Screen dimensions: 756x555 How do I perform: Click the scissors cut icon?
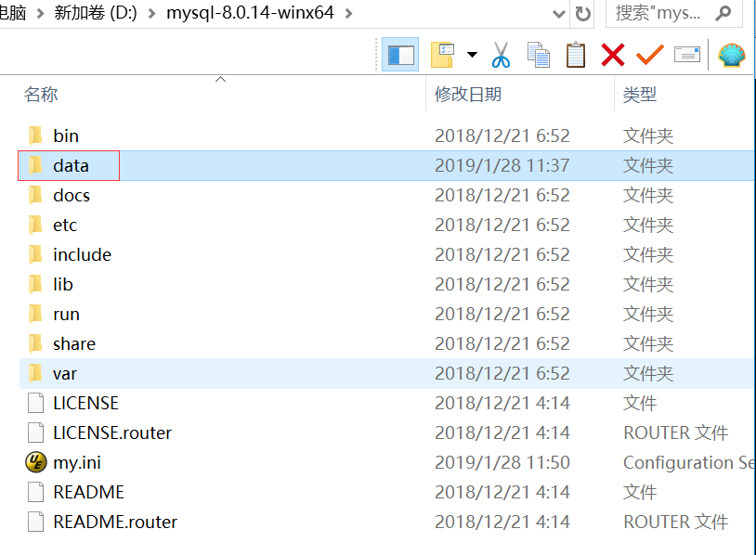[501, 55]
